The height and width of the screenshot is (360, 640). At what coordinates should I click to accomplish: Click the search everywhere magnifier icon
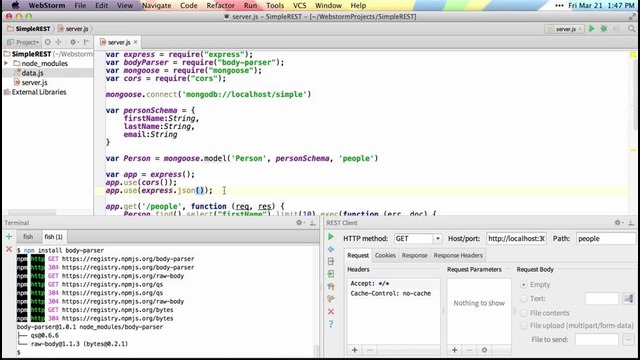[x=631, y=29]
